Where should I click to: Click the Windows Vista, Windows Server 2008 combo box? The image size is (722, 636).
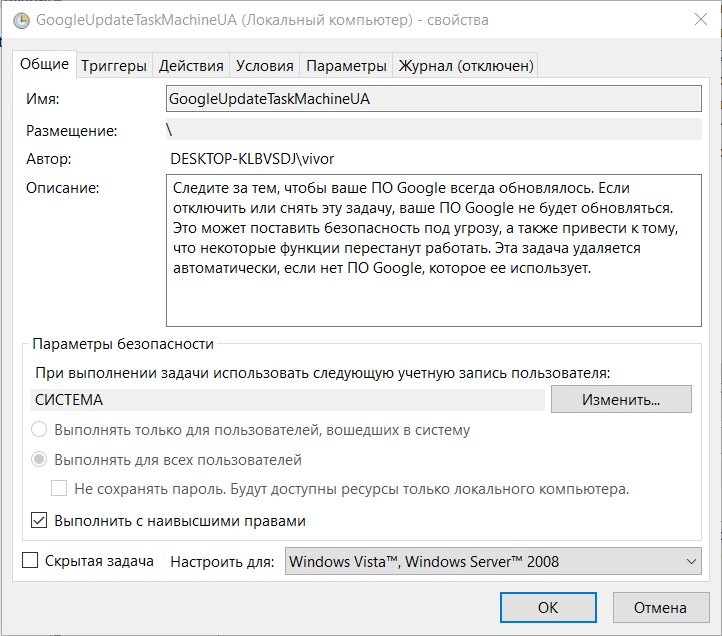(493, 561)
